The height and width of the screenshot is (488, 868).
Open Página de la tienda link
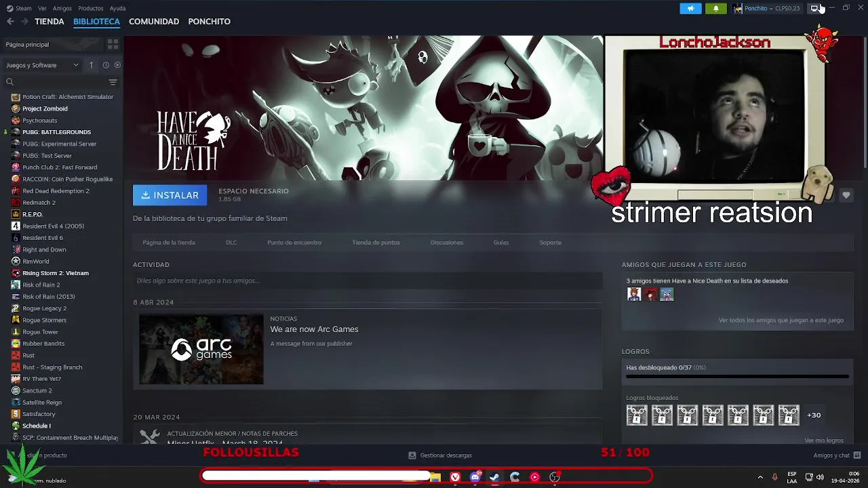169,243
